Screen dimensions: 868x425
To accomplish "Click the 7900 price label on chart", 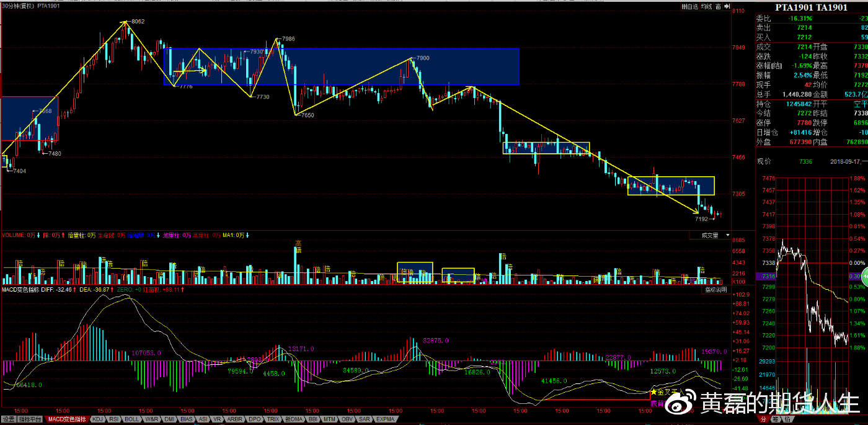I will 422,58.
